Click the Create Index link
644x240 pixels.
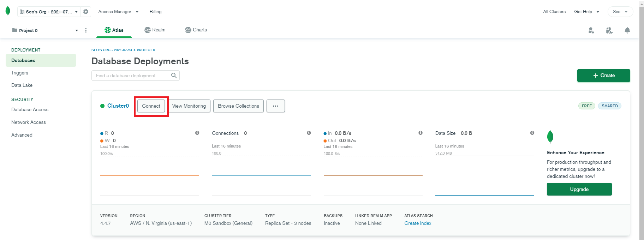click(x=418, y=223)
